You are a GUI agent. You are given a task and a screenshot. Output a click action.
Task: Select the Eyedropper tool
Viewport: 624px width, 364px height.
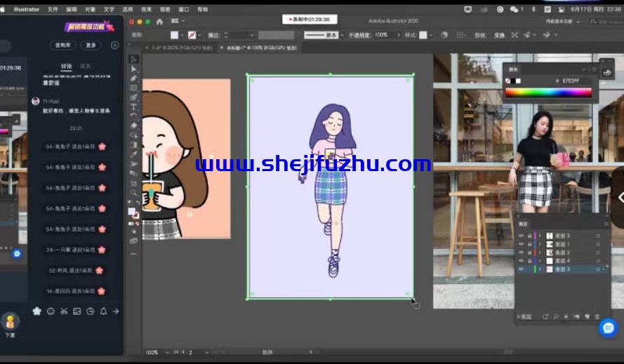[x=133, y=154]
